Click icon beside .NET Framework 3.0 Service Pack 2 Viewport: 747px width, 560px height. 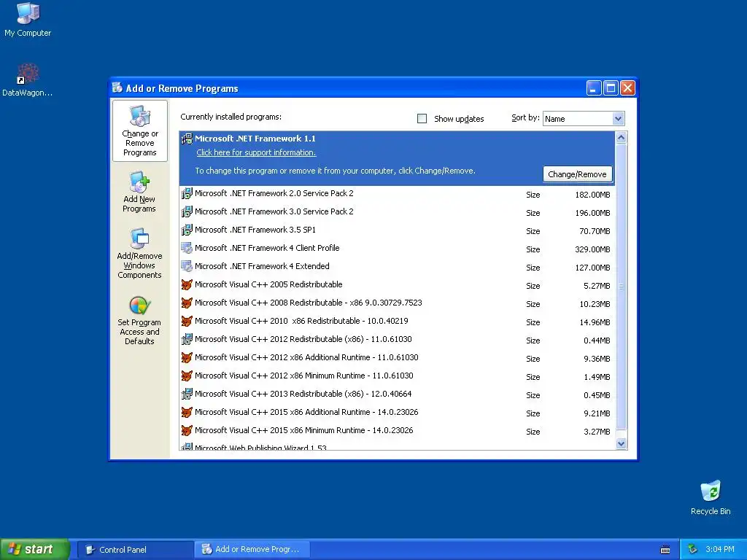coord(187,212)
